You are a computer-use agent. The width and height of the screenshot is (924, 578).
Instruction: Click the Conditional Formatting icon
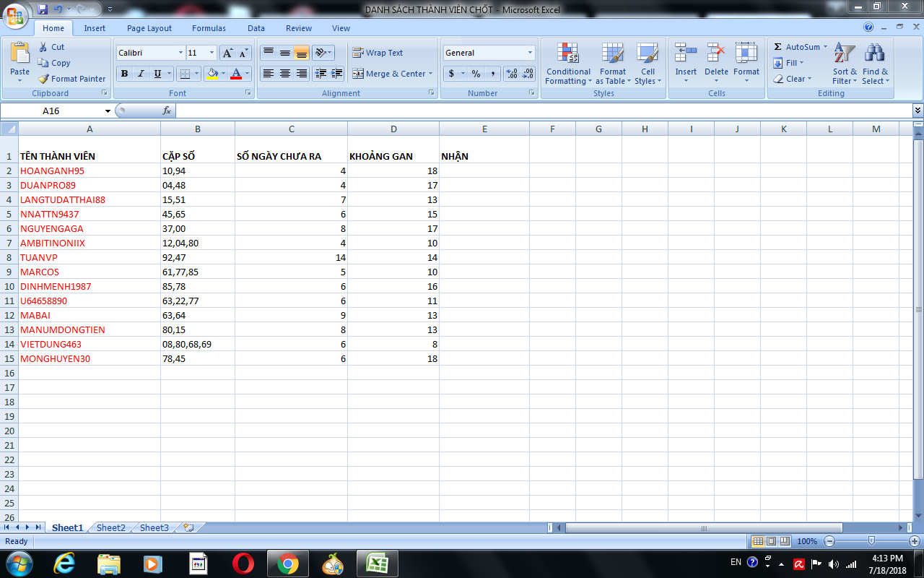[x=568, y=54]
